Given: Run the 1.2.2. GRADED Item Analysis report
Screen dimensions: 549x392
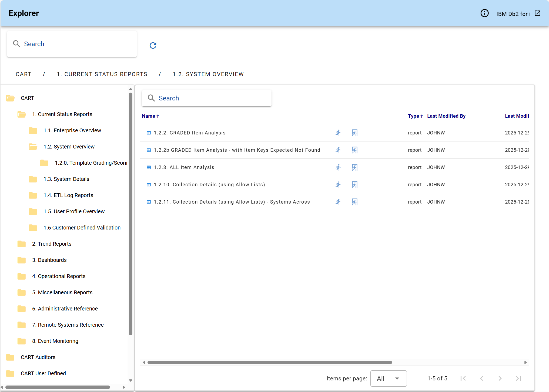Looking at the screenshot, I should [x=338, y=133].
